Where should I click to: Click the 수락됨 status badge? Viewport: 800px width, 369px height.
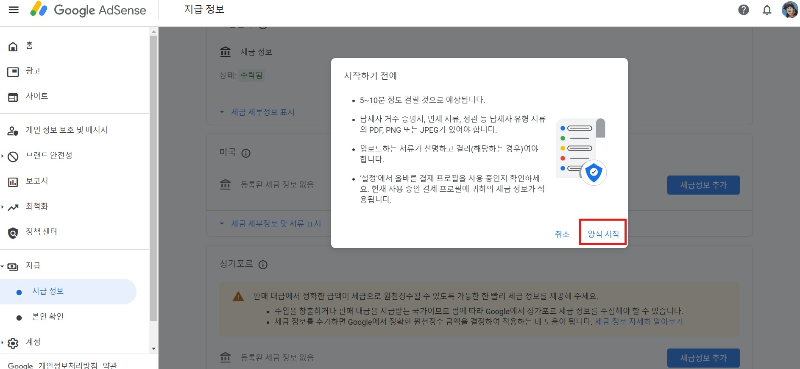(252, 76)
